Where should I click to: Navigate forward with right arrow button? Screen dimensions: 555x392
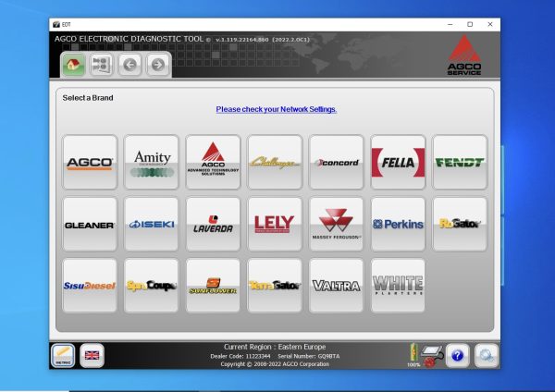[158, 65]
